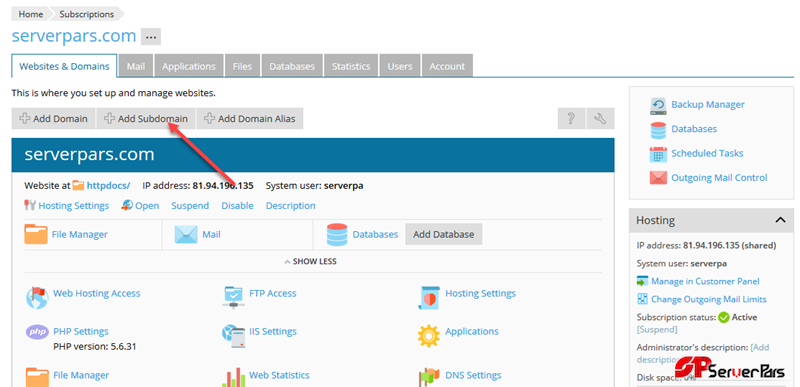Switch to the Mail tab

point(136,66)
